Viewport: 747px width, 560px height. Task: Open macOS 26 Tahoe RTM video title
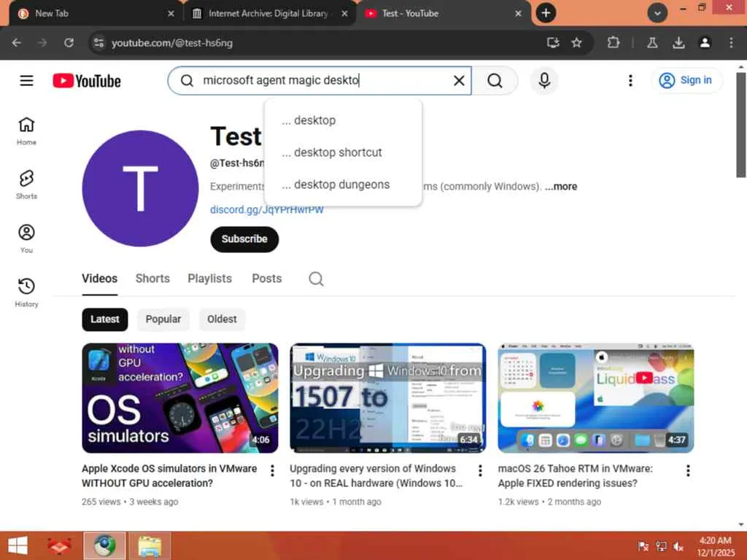(575, 475)
